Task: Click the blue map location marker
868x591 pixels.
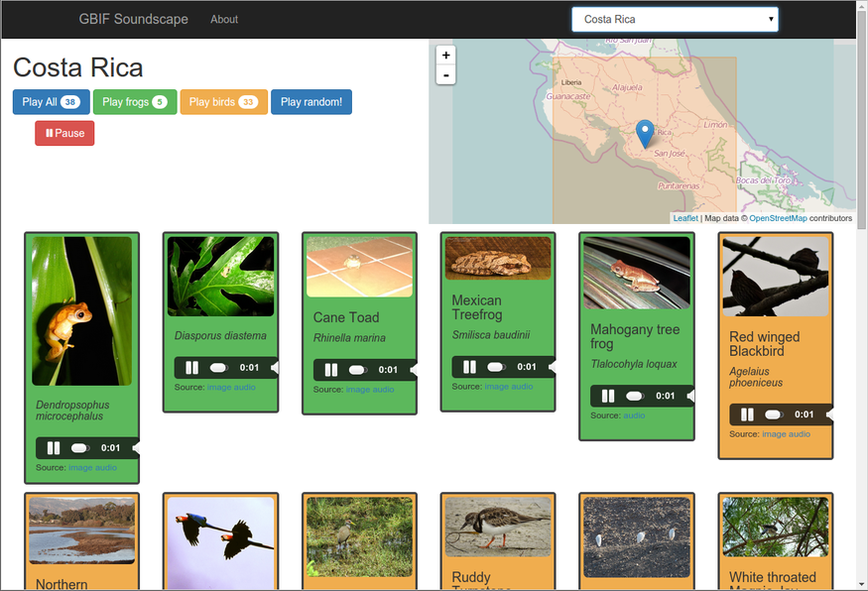Action: click(645, 133)
